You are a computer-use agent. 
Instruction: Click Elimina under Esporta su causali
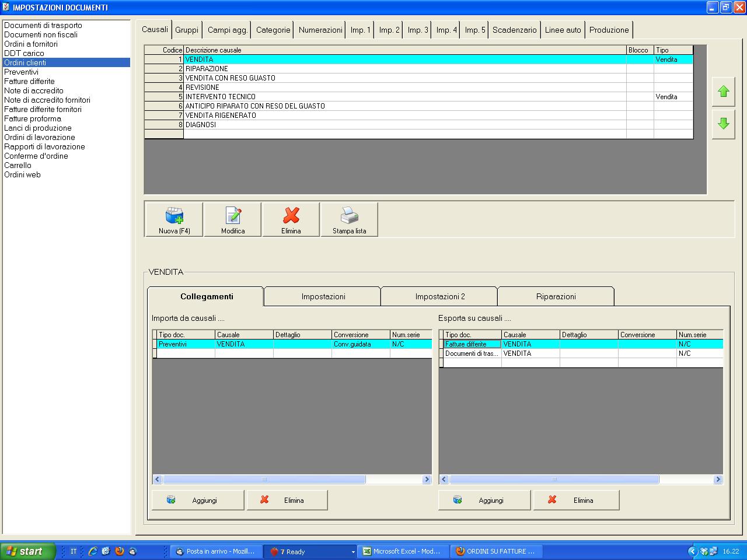[576, 500]
